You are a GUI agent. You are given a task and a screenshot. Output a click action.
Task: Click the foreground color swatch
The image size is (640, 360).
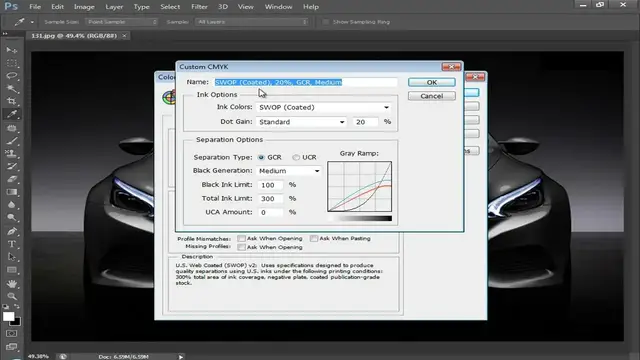coord(8,316)
